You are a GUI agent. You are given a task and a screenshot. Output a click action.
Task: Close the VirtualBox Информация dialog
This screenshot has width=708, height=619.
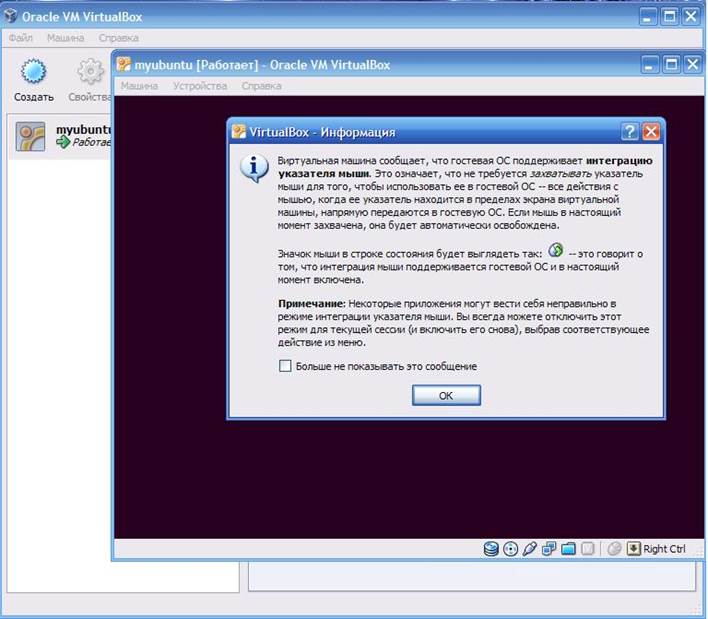651,132
